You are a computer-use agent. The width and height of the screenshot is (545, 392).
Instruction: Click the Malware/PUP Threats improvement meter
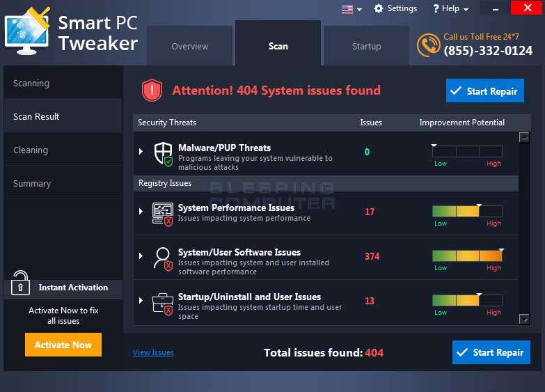pyautogui.click(x=467, y=151)
